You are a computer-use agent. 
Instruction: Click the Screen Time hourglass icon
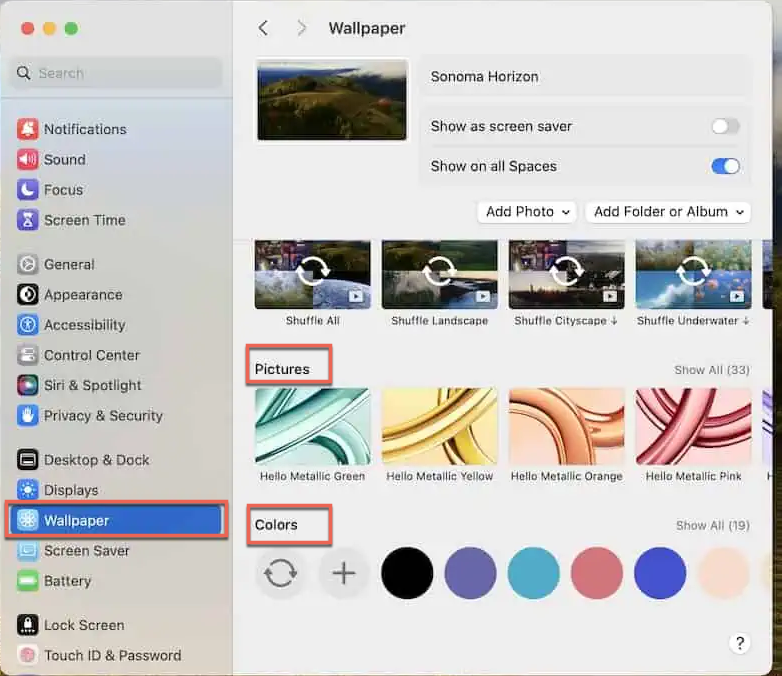coord(27,220)
